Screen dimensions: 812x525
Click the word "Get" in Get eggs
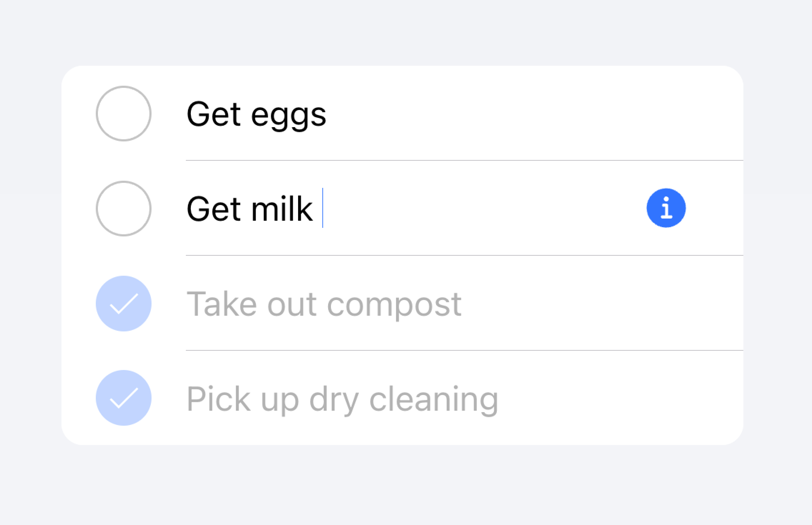pos(213,114)
